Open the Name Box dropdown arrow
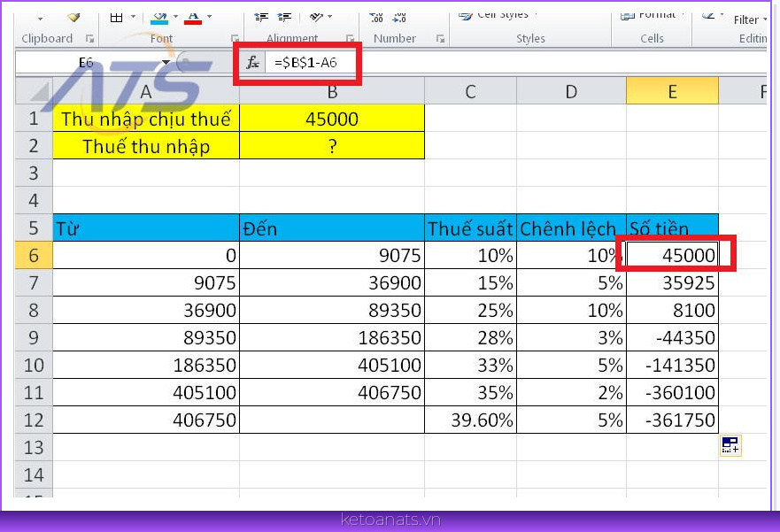 (x=166, y=63)
